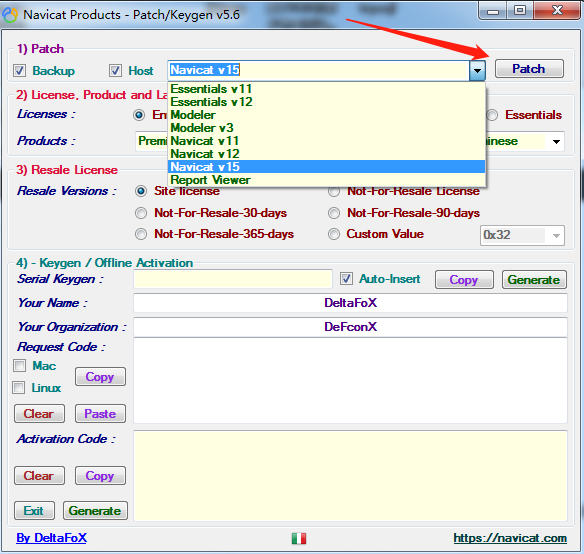Image resolution: width=584 pixels, height=554 pixels.
Task: Click the Exit button
Action: (x=34, y=511)
